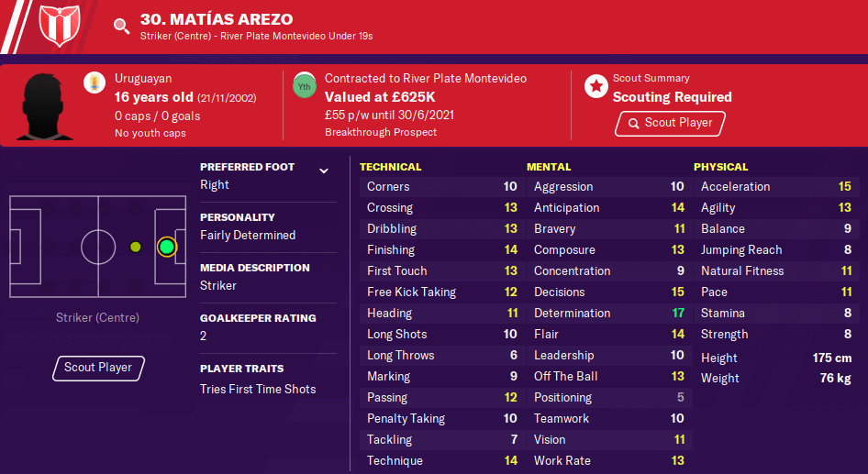The height and width of the screenshot is (474, 868).
Task: Click the Uruguayan nationality flag icon
Action: pos(95,83)
